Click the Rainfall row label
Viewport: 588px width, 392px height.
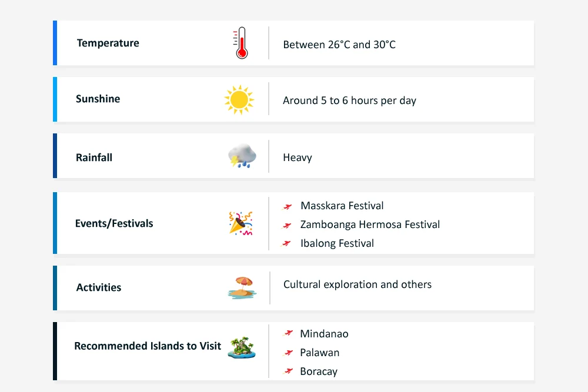(94, 158)
